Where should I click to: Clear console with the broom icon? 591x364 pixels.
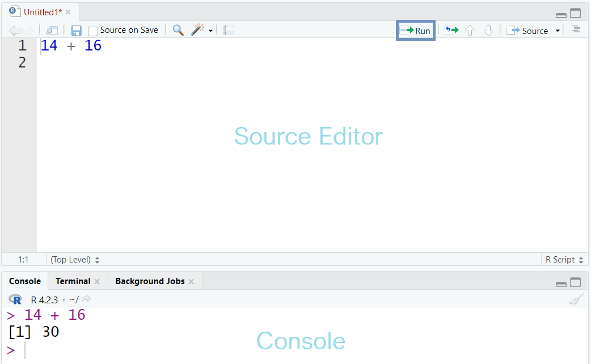(576, 299)
